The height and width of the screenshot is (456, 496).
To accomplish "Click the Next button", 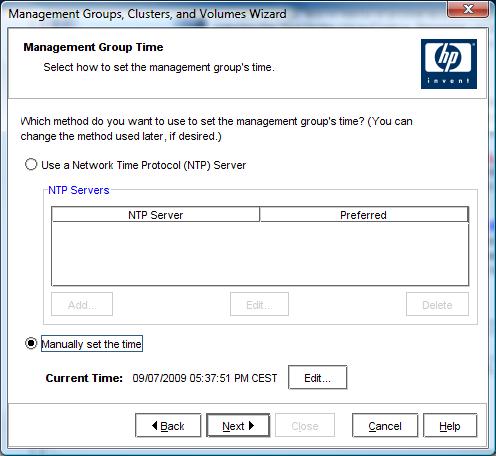I will 238,425.
